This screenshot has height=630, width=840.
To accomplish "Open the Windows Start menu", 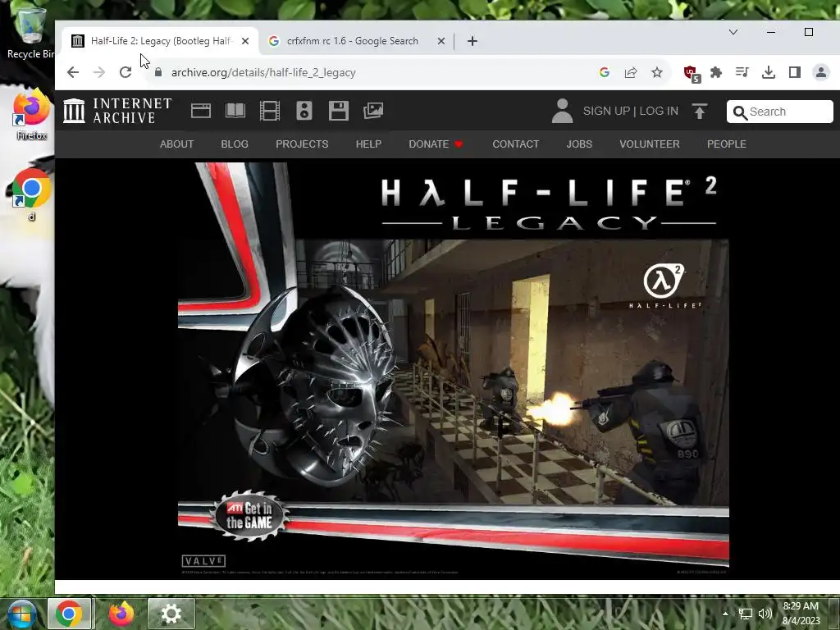I will [21, 614].
